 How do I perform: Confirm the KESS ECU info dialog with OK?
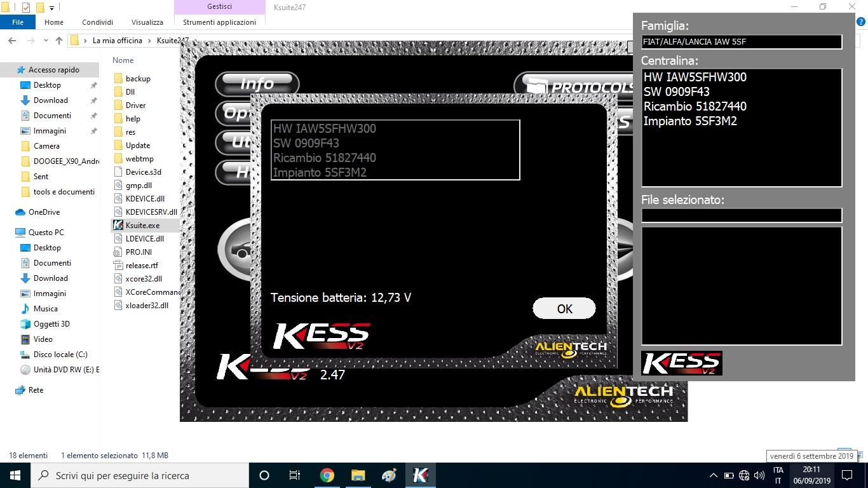point(564,308)
